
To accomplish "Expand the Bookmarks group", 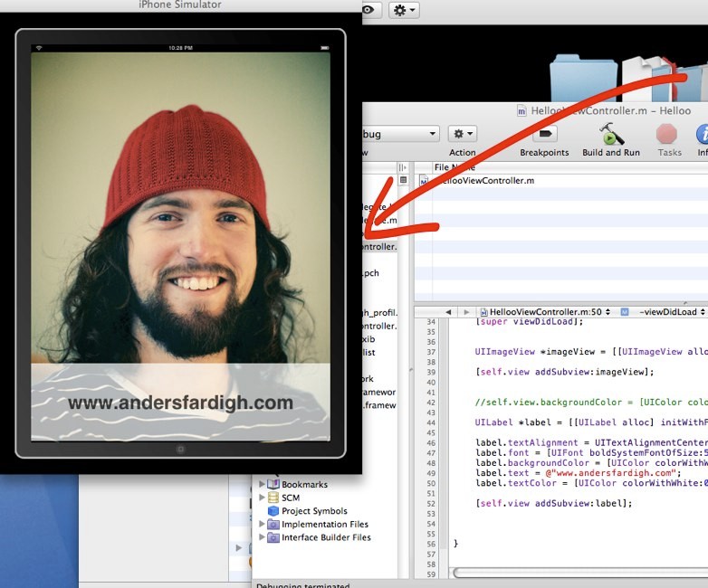I will (263, 484).
